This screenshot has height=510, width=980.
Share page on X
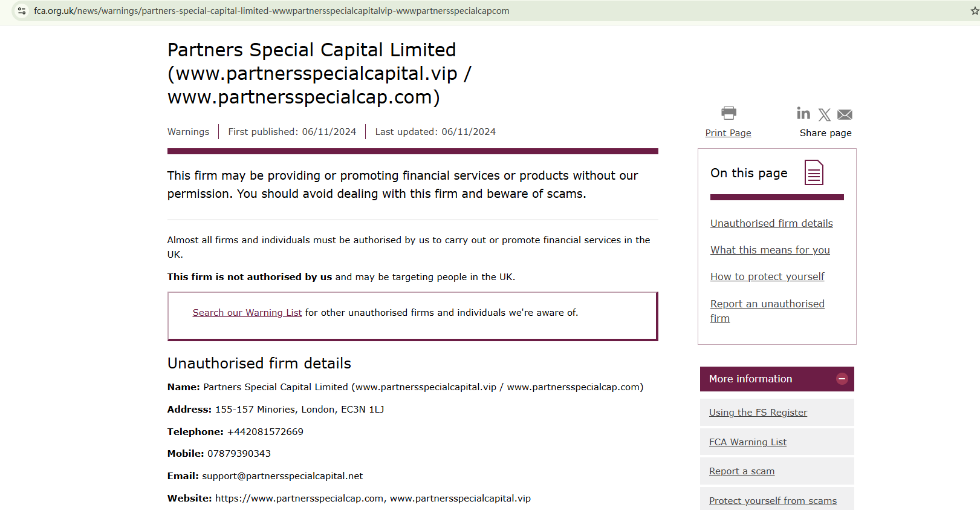pos(825,114)
